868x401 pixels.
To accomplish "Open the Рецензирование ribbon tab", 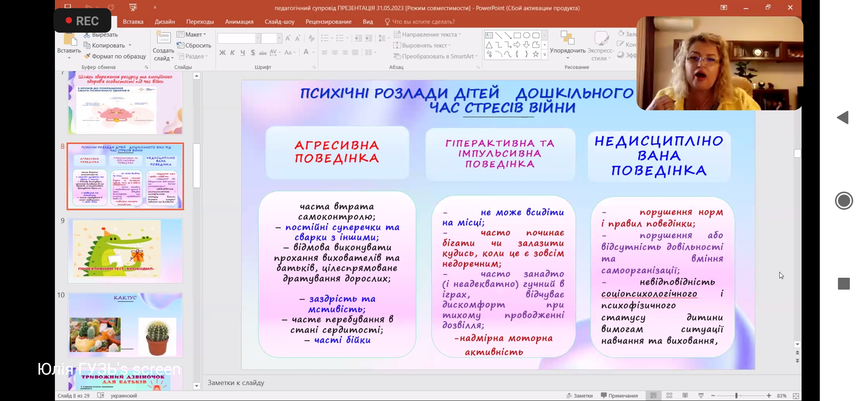I will [328, 22].
